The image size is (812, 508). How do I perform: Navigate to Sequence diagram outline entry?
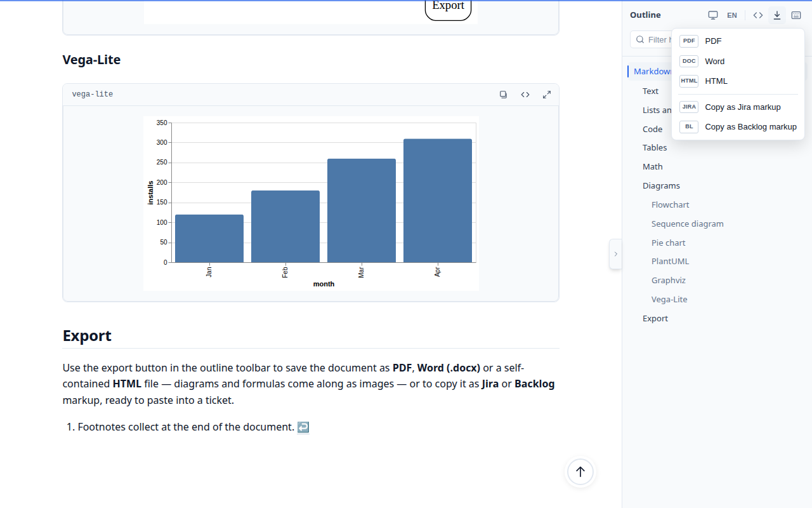click(687, 224)
